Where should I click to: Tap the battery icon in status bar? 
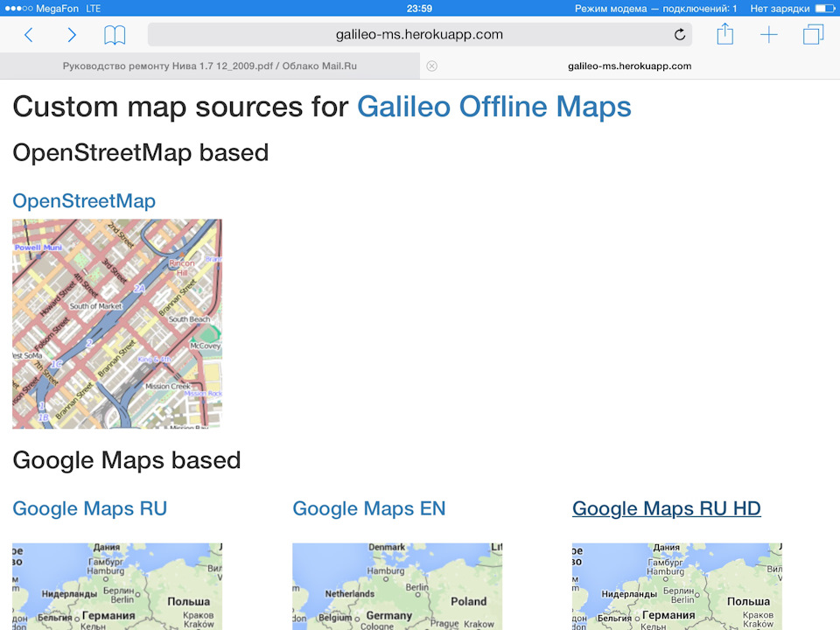(825, 8)
